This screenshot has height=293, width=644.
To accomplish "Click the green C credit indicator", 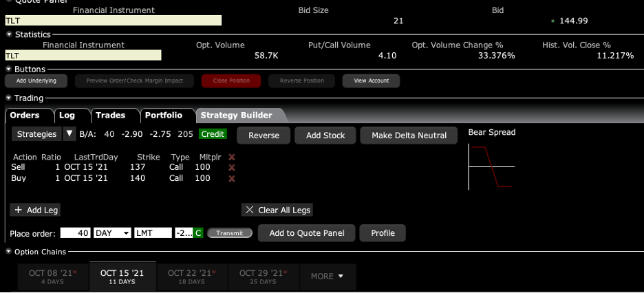I will (198, 233).
